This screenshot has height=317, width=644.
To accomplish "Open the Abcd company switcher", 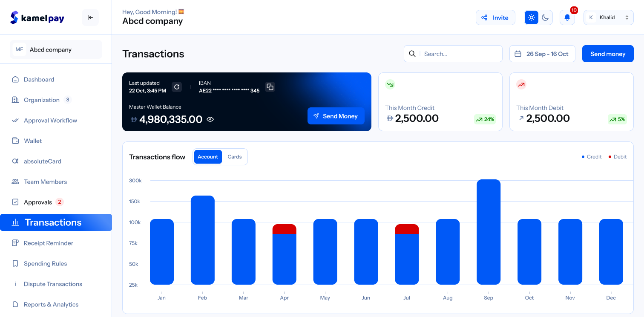I will [x=56, y=49].
